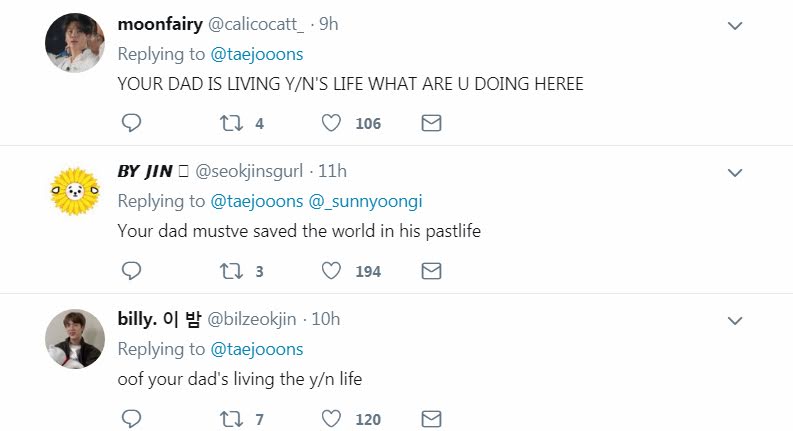Screen dimensions: 793x431
Task: Send moonfairy's tweet via direct message
Action: (x=431, y=123)
